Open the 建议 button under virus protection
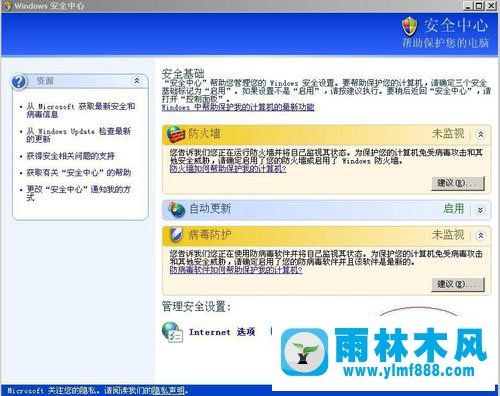Screen dimensions: 500x396 [x=458, y=284]
